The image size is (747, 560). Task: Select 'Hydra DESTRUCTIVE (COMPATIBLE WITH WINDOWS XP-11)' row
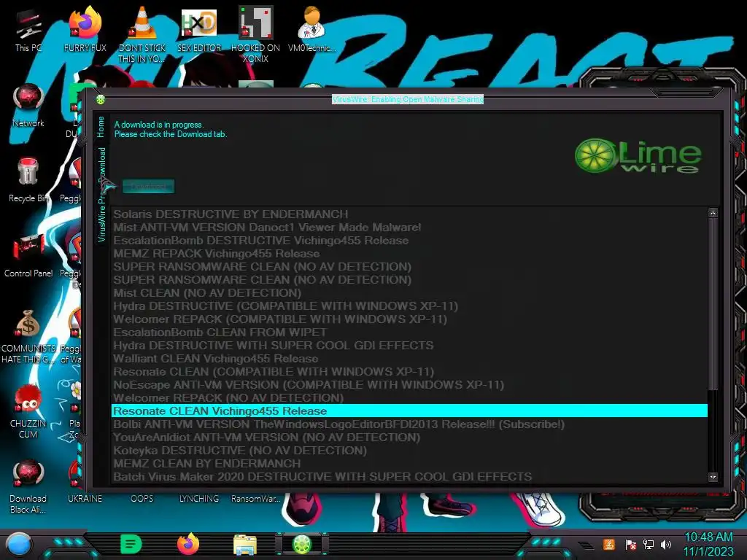point(409,306)
